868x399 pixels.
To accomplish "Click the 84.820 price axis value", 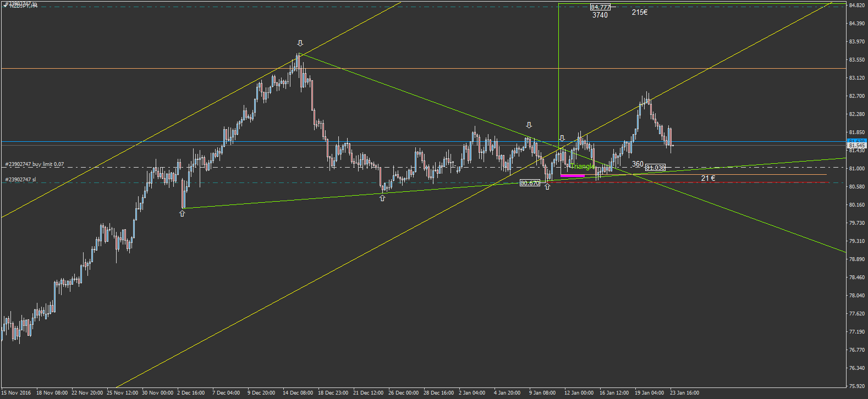I will point(857,5).
